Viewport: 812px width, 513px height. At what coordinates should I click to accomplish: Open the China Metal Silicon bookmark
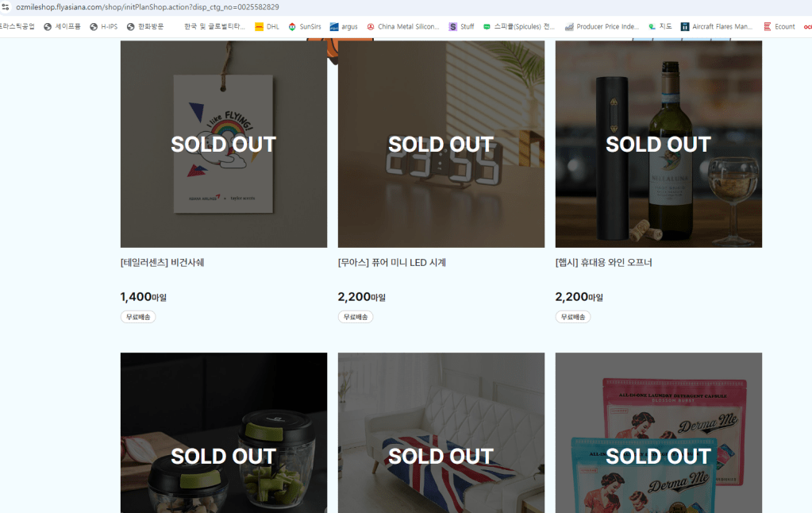point(402,26)
